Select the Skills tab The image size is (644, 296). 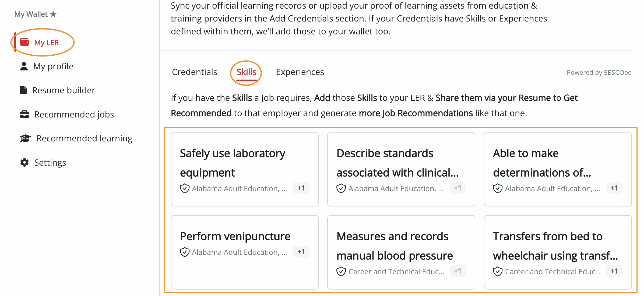click(x=246, y=72)
